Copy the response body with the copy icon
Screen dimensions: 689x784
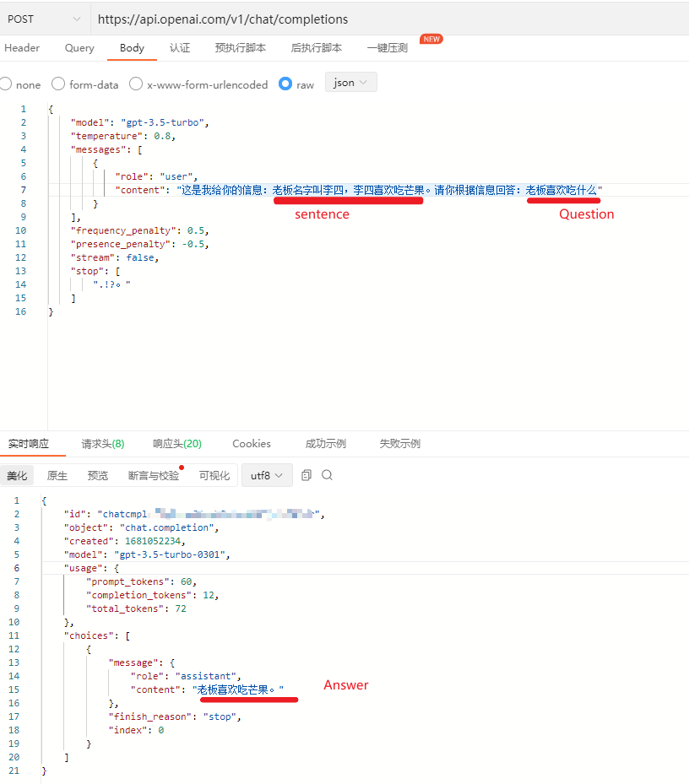(307, 475)
